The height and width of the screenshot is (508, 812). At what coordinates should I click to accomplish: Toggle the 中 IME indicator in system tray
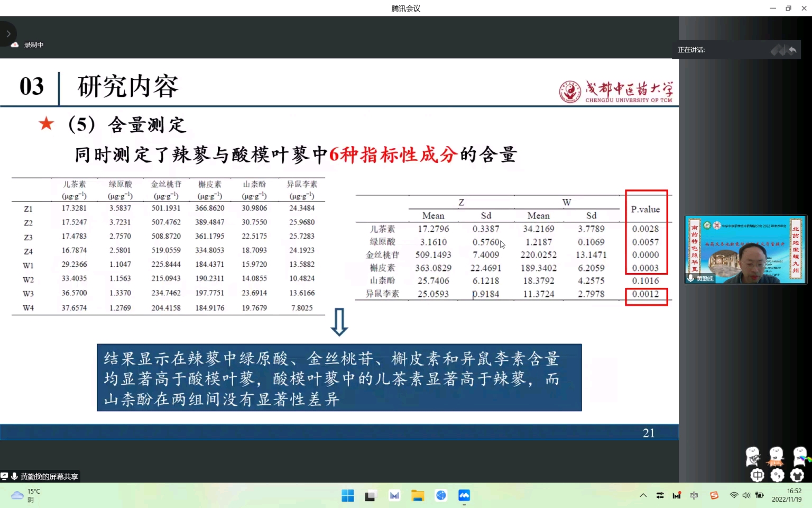(694, 495)
